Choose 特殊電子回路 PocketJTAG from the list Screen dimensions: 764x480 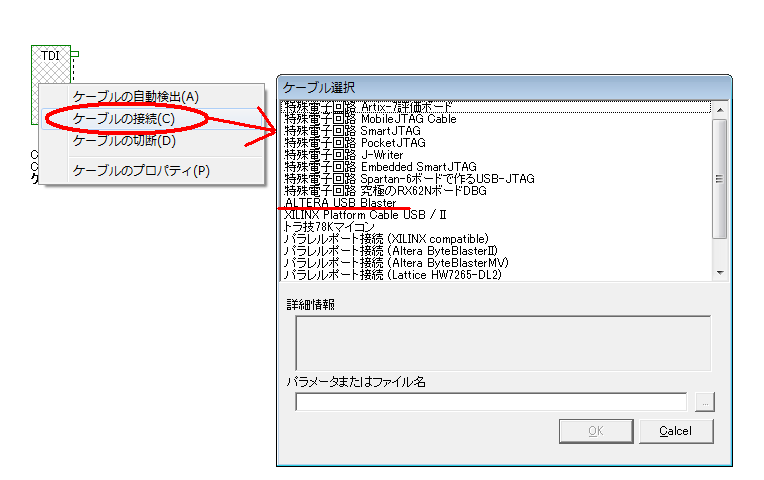click(354, 143)
